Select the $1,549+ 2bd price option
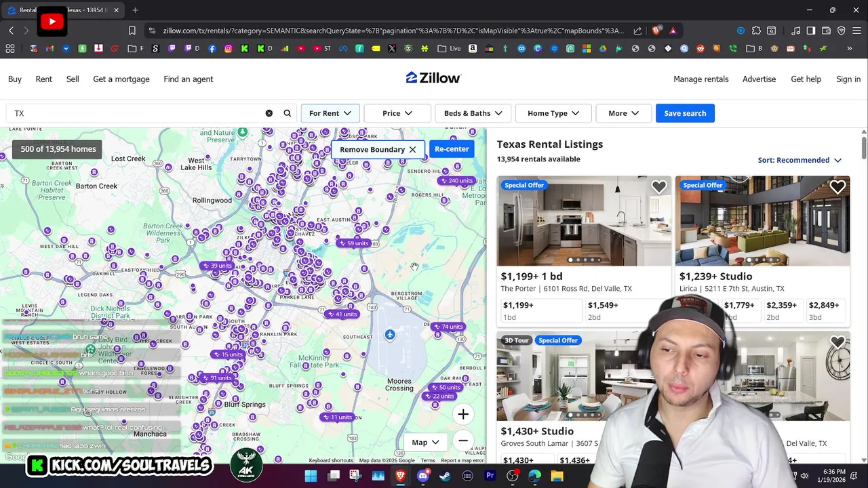The width and height of the screenshot is (868, 488). click(625, 310)
